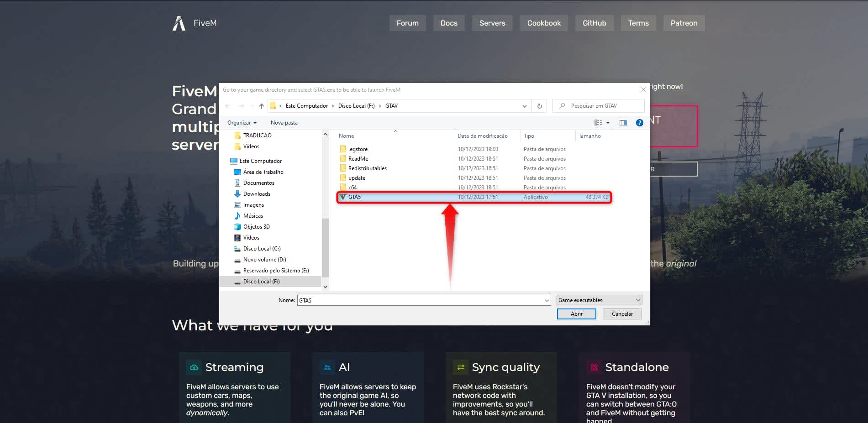
Task: Click the 'Nova pasta' button
Action: tap(284, 123)
